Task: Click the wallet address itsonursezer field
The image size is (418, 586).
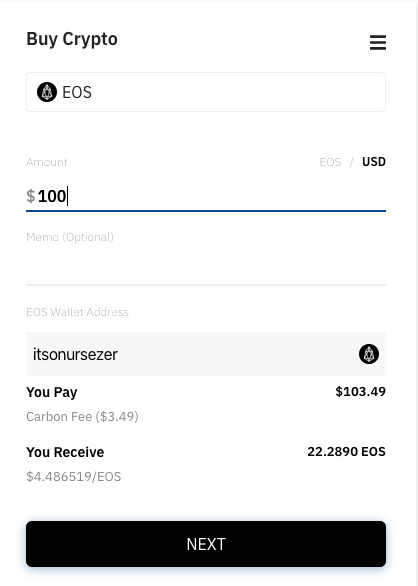Action: tap(206, 354)
